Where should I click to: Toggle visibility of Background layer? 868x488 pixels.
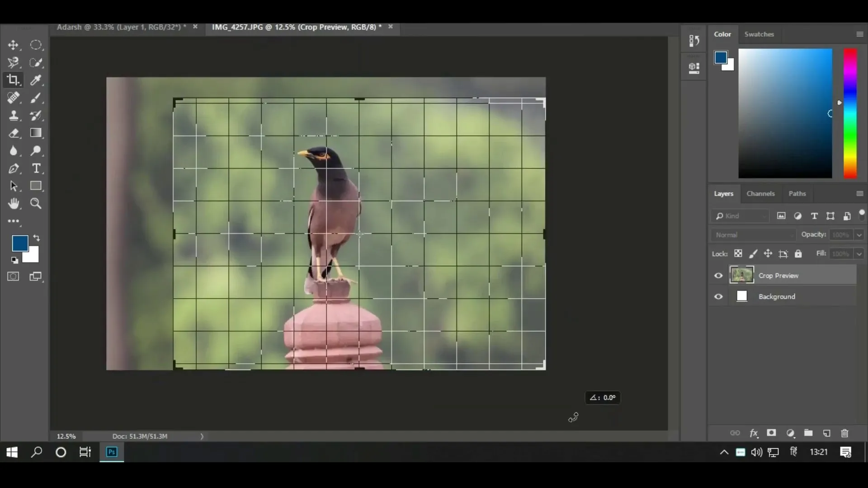718,297
